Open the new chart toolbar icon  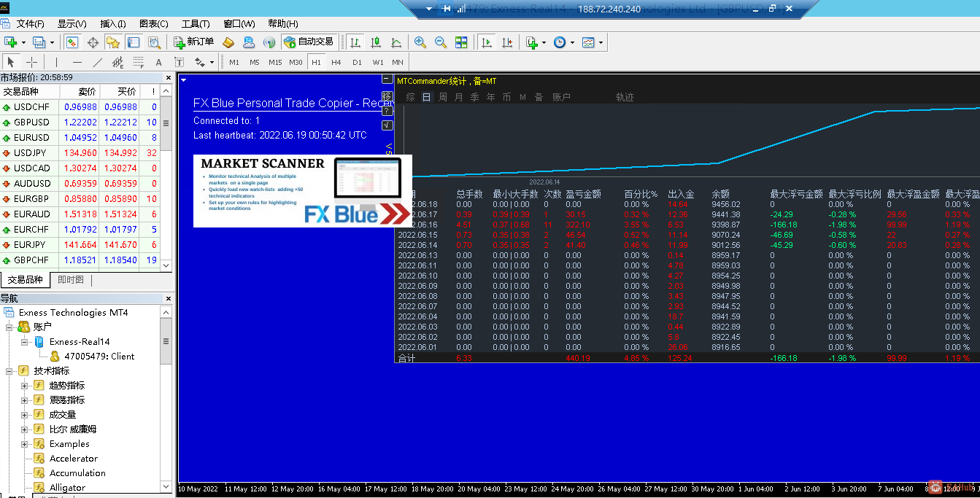11,42
